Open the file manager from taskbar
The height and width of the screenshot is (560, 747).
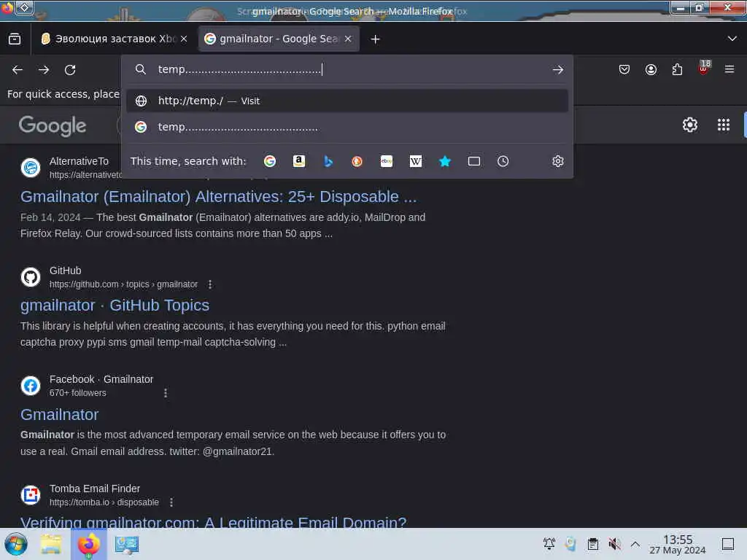(x=51, y=544)
